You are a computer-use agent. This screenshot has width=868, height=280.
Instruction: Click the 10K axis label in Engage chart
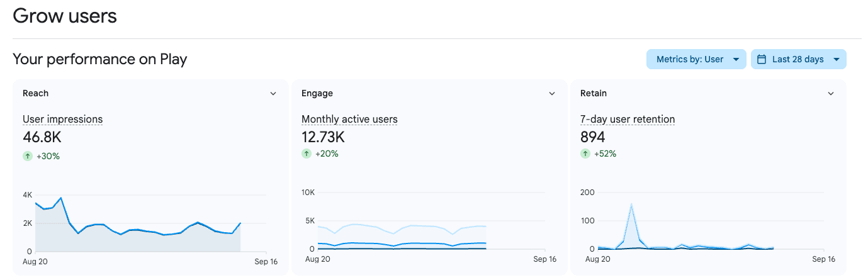308,192
